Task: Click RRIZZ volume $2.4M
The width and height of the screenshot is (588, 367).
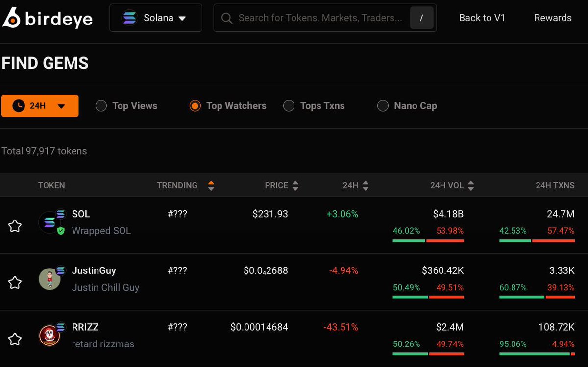Action: pyautogui.click(x=450, y=327)
